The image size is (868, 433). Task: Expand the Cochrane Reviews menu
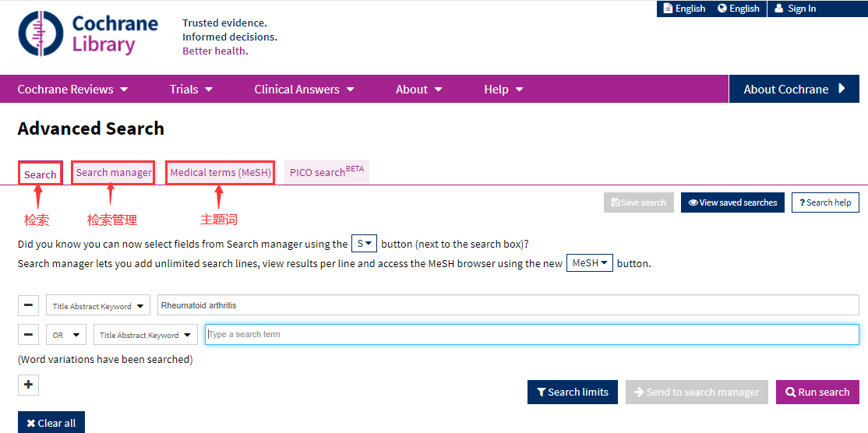(72, 90)
